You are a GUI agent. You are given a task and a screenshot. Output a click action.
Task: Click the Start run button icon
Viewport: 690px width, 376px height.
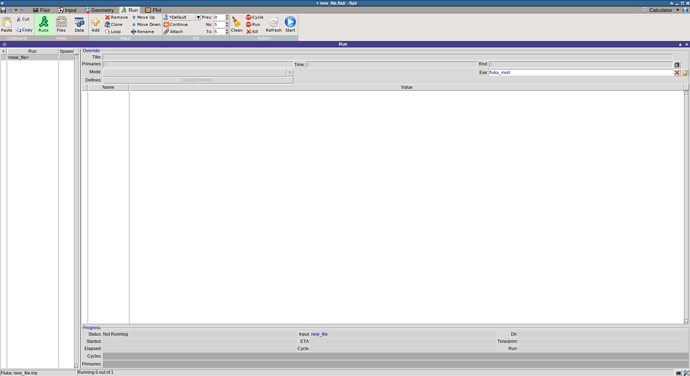pos(290,22)
